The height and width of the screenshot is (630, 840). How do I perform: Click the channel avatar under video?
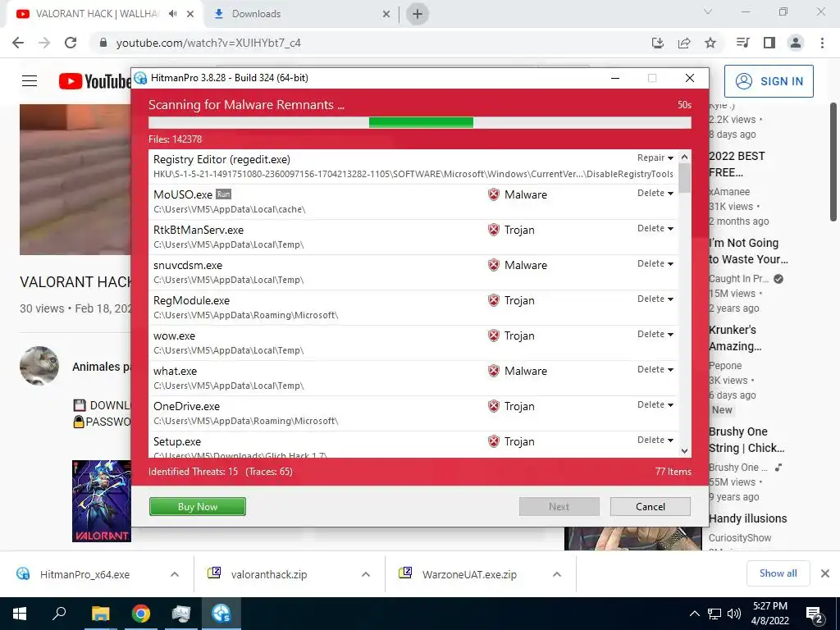pos(39,366)
